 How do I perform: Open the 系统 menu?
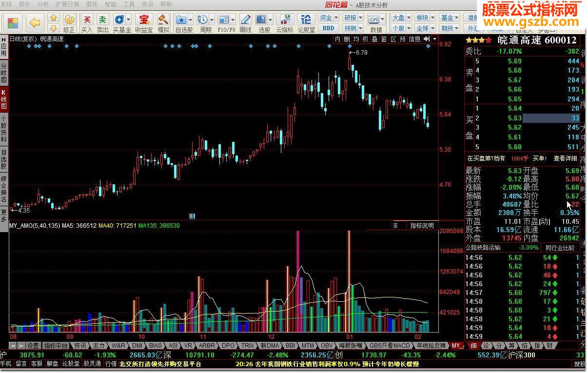tap(7, 4)
